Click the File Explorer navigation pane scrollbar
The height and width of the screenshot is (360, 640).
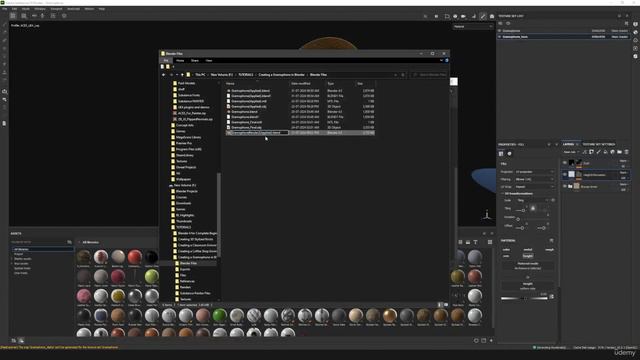[x=218, y=215]
